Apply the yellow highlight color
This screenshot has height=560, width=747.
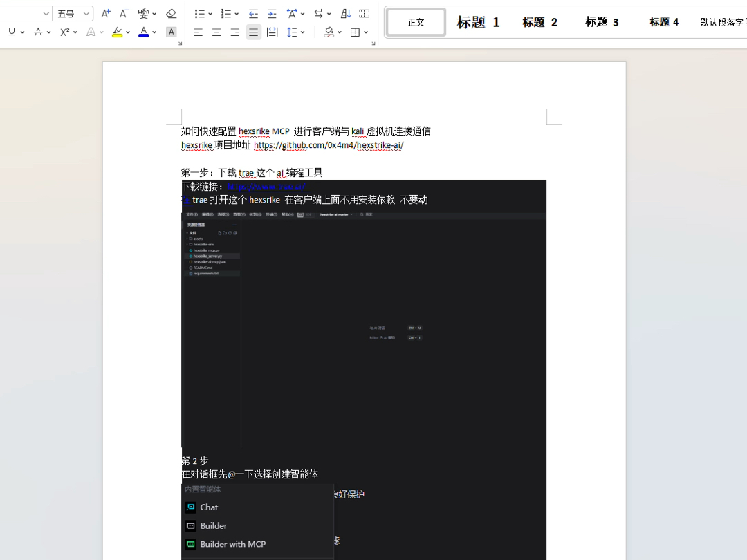(117, 32)
